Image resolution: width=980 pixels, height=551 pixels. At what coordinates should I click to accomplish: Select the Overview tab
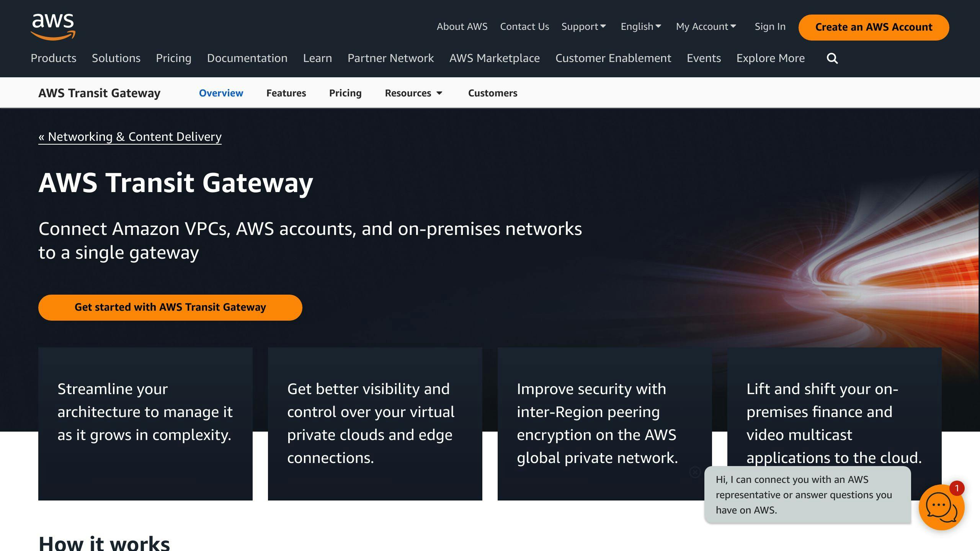[x=221, y=92]
